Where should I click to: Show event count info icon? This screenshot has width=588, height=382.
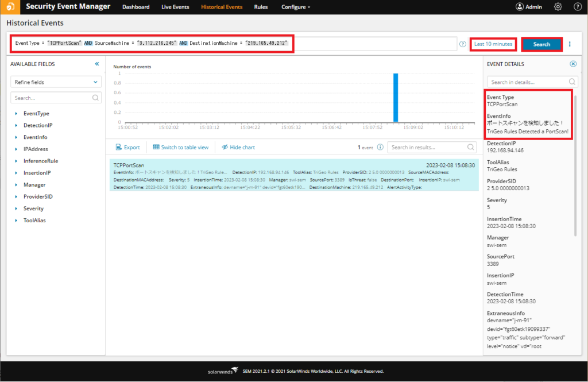(x=380, y=147)
